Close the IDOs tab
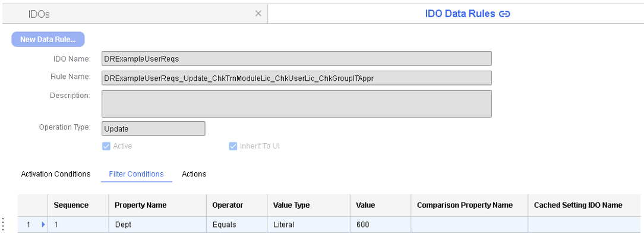 (x=258, y=14)
